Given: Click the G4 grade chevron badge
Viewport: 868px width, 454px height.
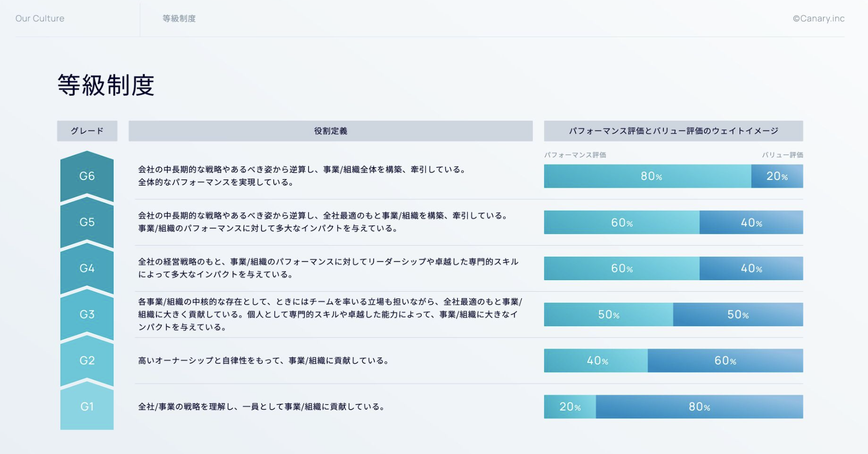Looking at the screenshot, I should [x=87, y=268].
